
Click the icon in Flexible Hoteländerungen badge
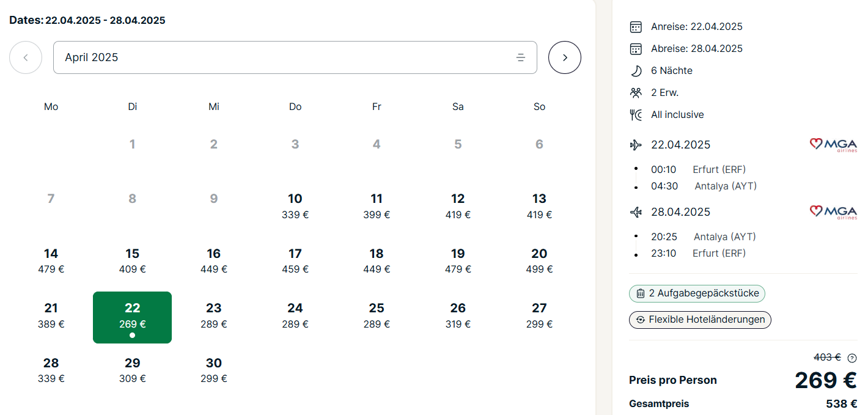tap(640, 320)
